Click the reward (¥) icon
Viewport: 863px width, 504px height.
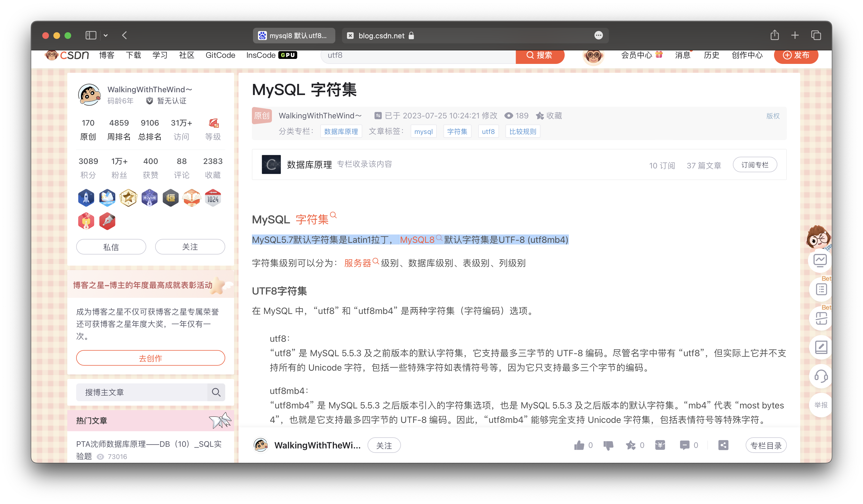(x=660, y=445)
